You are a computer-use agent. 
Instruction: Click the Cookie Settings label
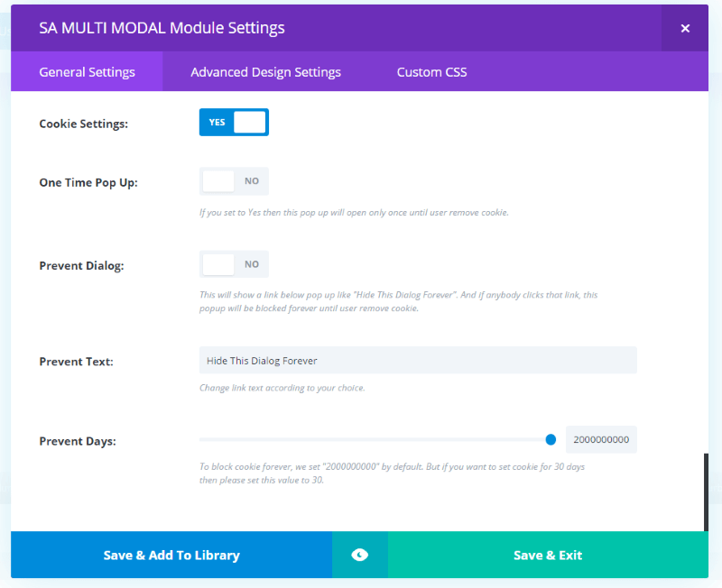point(83,124)
